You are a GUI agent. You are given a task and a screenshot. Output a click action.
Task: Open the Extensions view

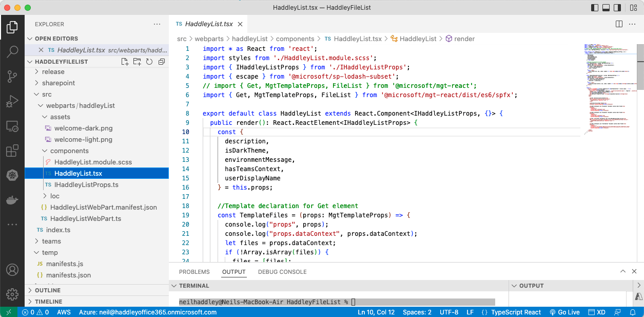pyautogui.click(x=12, y=151)
